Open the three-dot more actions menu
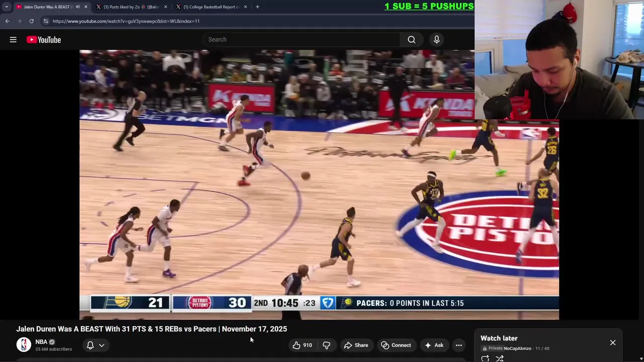This screenshot has height=362, width=644. 459,345
